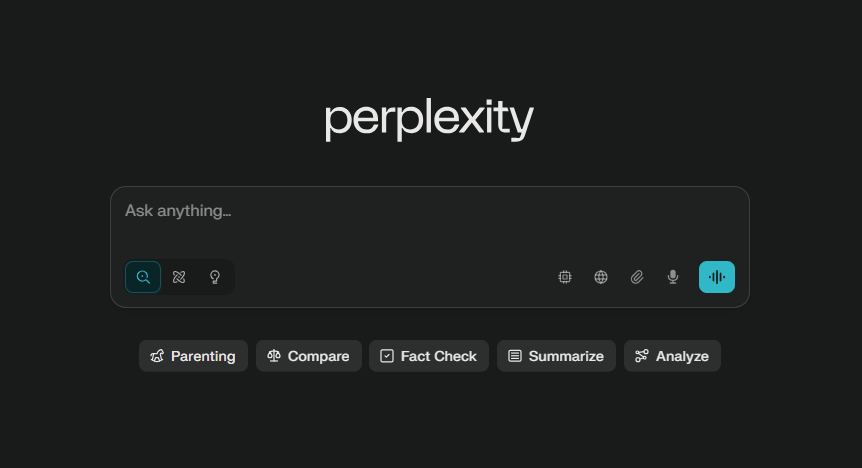Viewport: 862px width, 468px height.
Task: Click the balance scale icon beside Compare
Action: click(x=274, y=356)
